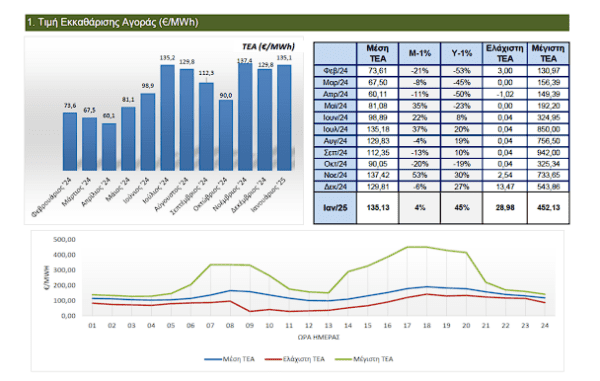Screen dimensions: 600x381
Task: Click the green Μέγιστη ΤΕΑ legend entry
Action: pos(364,359)
